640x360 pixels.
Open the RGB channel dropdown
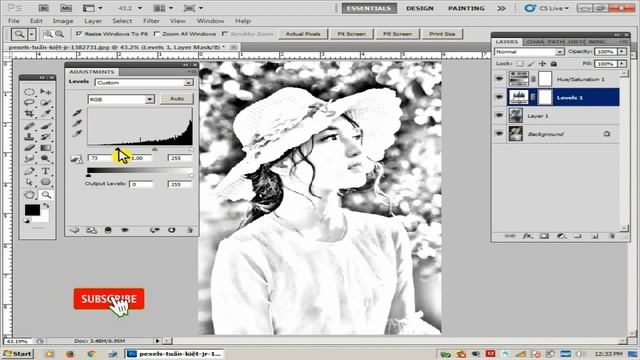point(121,99)
